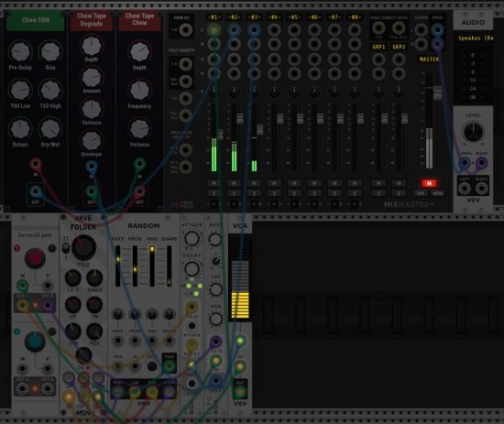This screenshot has height=424, width=504.
Task: Click the Chow Tape Degrade OUT jack
Action: click(92, 191)
